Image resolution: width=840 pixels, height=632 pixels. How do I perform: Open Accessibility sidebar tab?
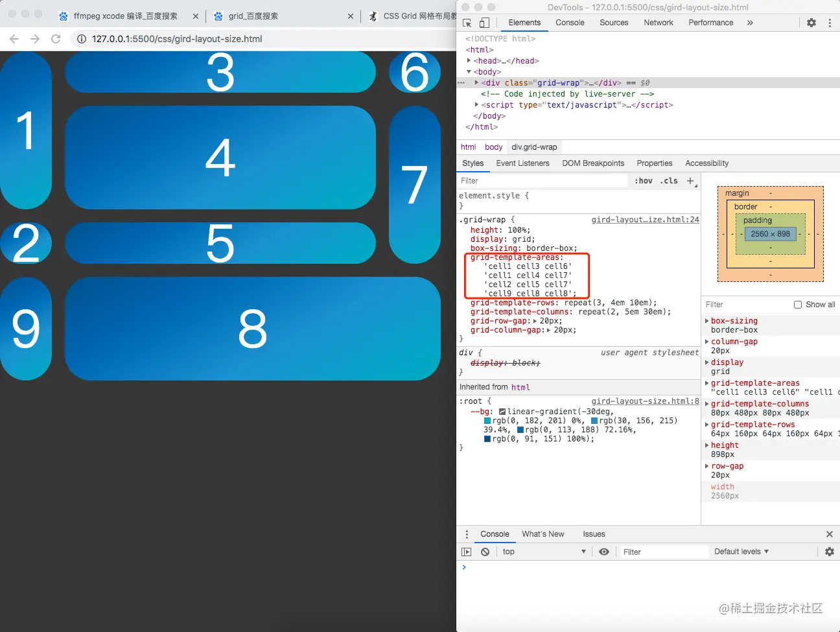(x=707, y=163)
